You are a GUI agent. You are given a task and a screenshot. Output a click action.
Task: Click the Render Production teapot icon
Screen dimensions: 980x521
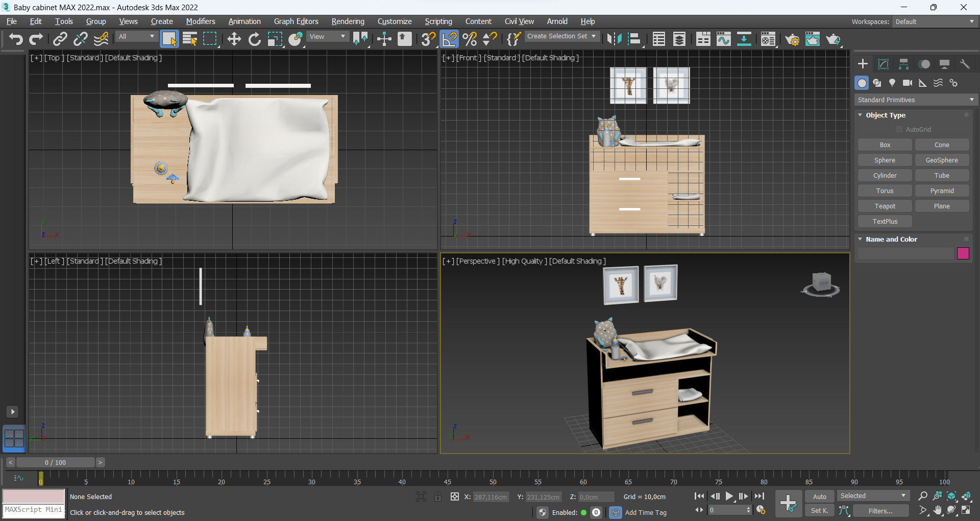(833, 39)
